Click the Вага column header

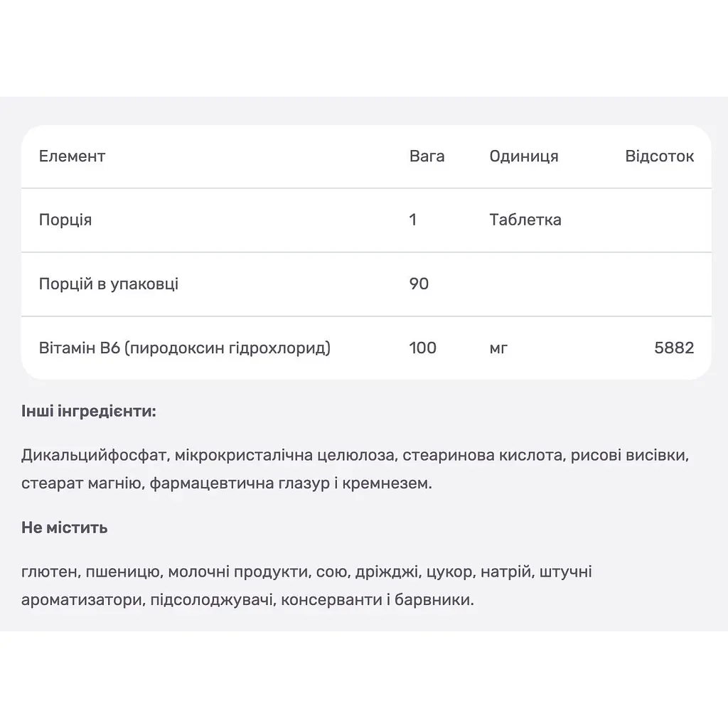coord(427,156)
